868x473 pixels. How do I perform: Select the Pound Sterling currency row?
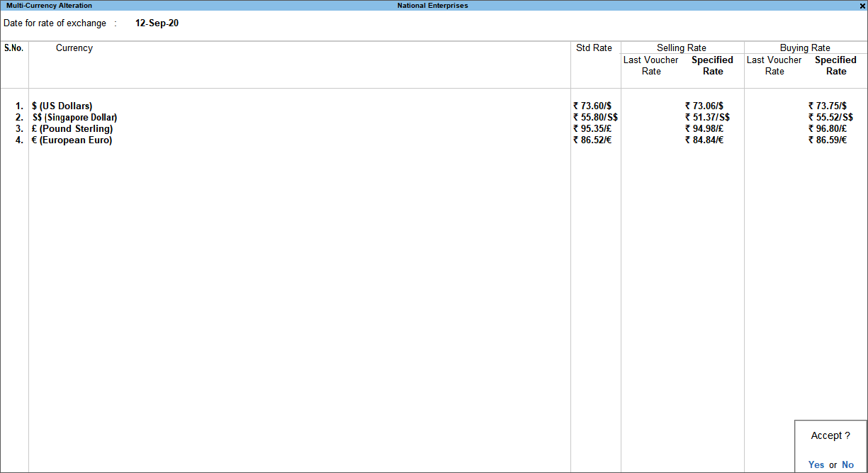72,129
